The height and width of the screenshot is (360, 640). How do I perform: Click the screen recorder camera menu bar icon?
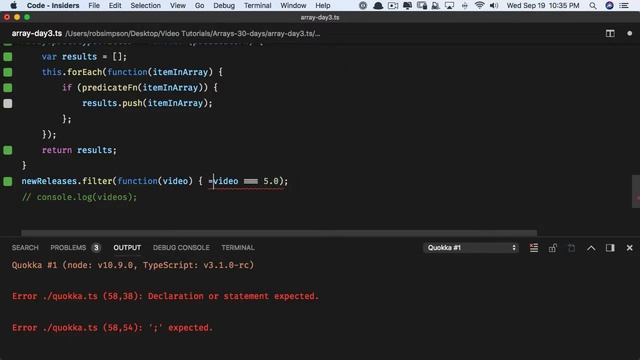tap(393, 5)
